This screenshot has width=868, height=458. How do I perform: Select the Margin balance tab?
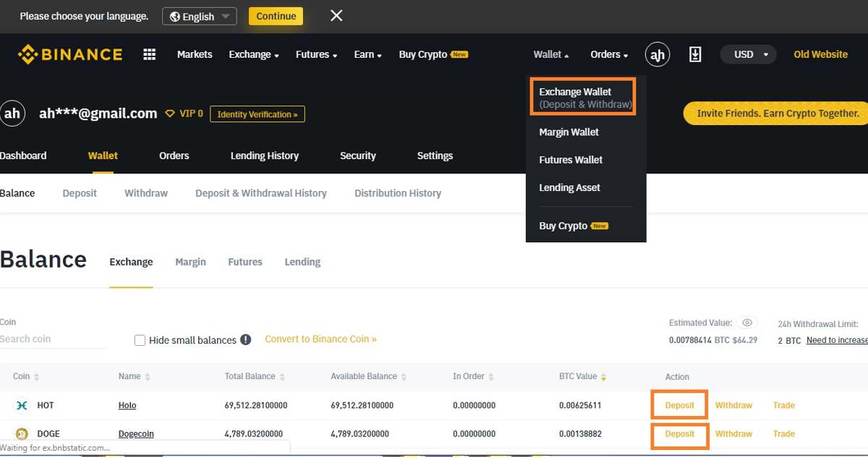(190, 262)
